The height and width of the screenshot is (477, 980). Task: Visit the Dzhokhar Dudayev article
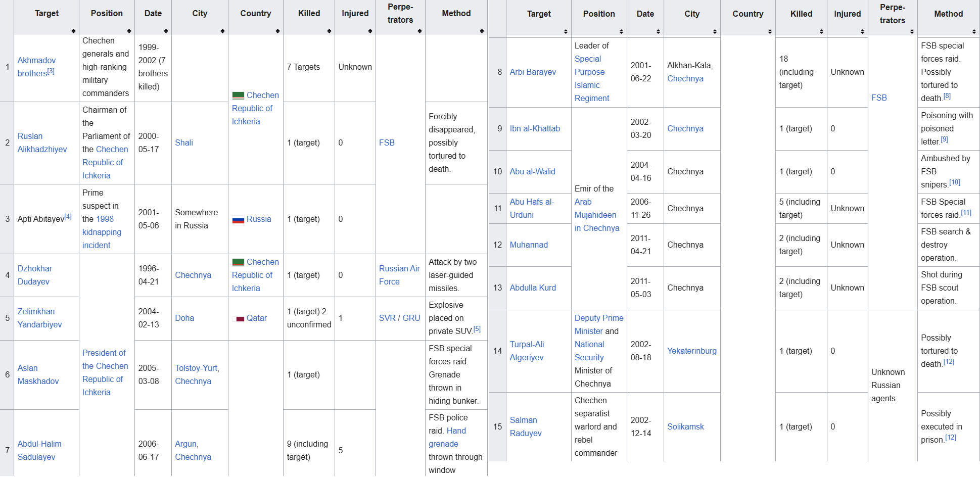click(34, 275)
